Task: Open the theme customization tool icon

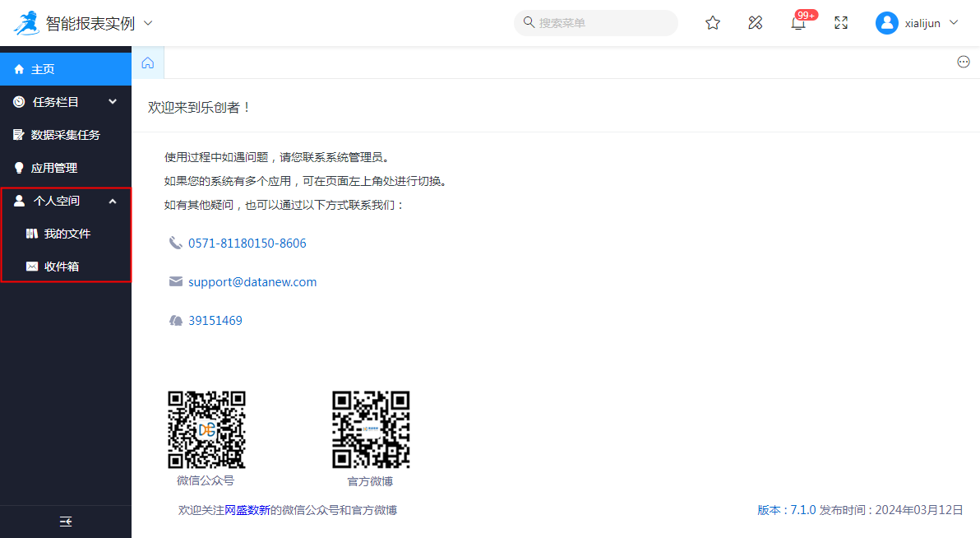Action: 756,23
